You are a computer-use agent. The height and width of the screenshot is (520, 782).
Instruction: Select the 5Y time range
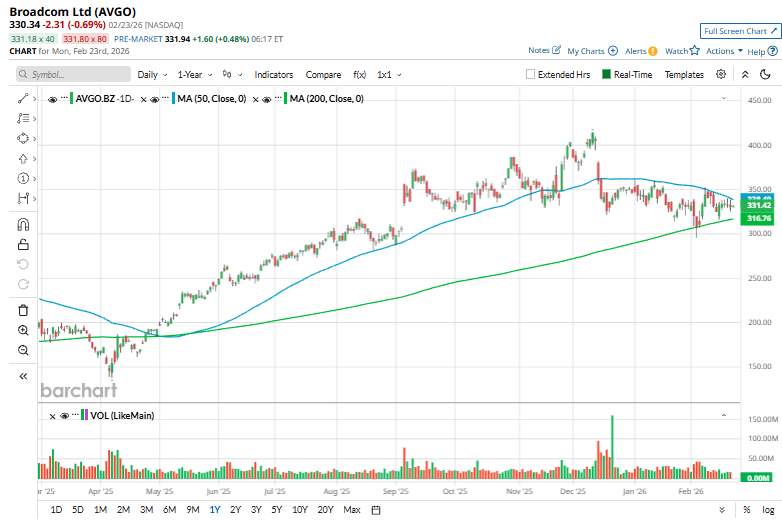click(x=276, y=510)
